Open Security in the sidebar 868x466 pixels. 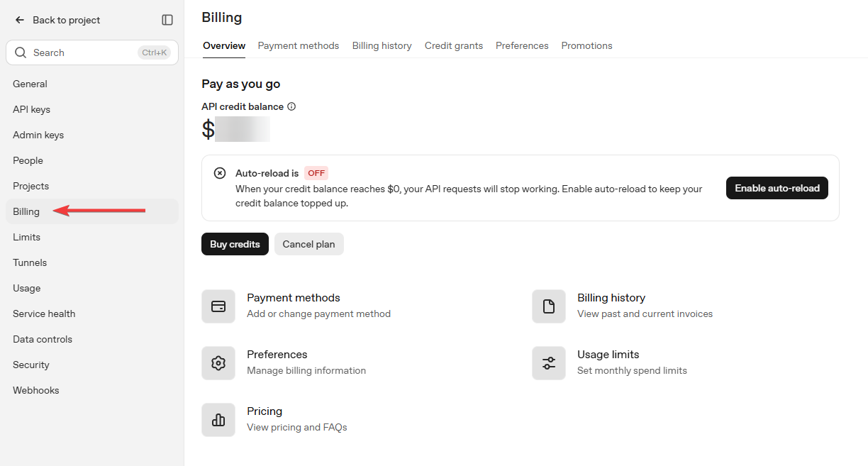coord(92,365)
